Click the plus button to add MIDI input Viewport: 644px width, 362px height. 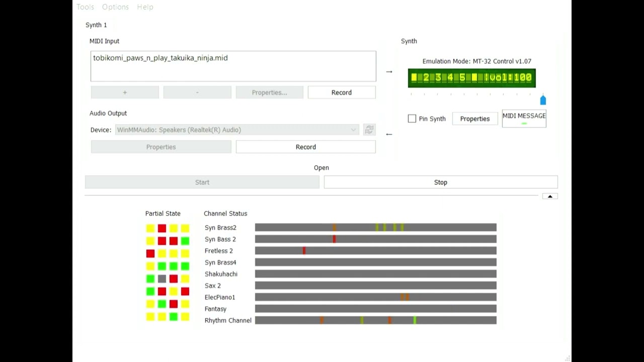point(125,93)
